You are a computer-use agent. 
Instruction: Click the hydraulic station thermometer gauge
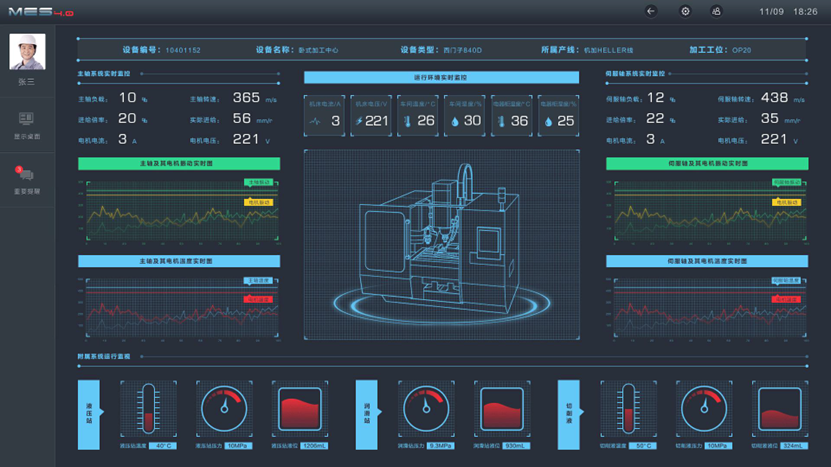(149, 409)
